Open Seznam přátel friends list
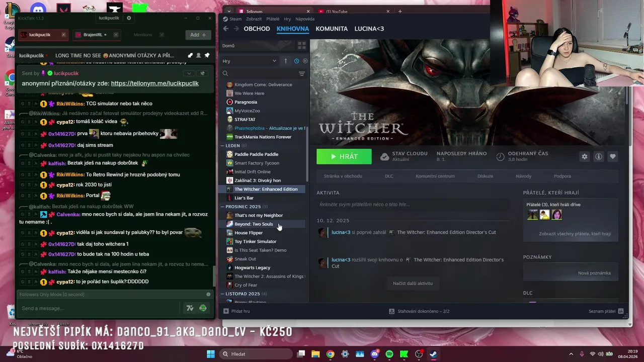The height and width of the screenshot is (362, 644). point(606,311)
